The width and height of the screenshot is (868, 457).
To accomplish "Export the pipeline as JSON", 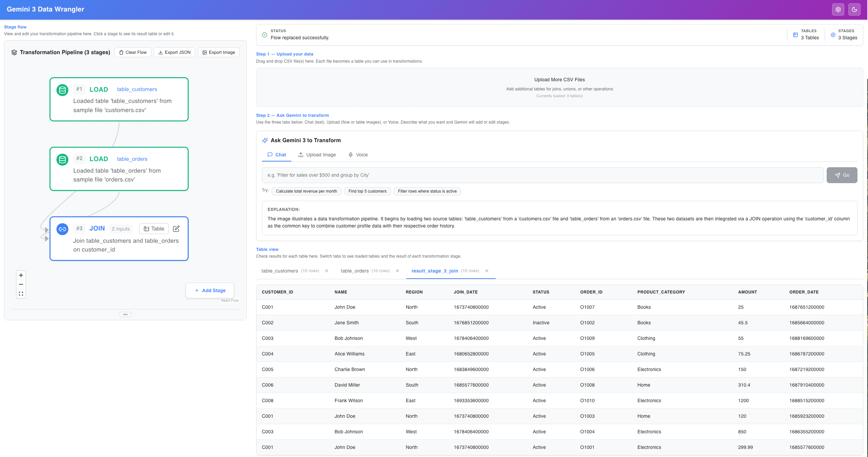I will (174, 52).
